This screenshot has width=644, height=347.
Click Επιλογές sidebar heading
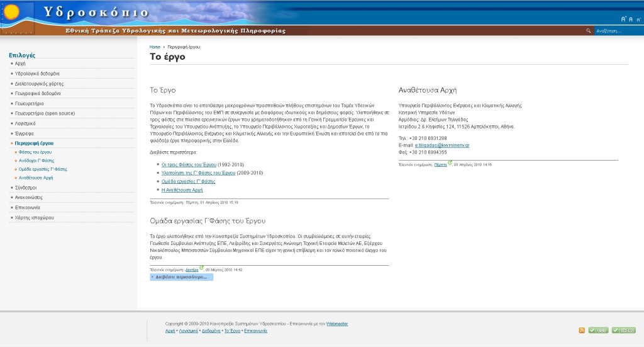click(22, 55)
